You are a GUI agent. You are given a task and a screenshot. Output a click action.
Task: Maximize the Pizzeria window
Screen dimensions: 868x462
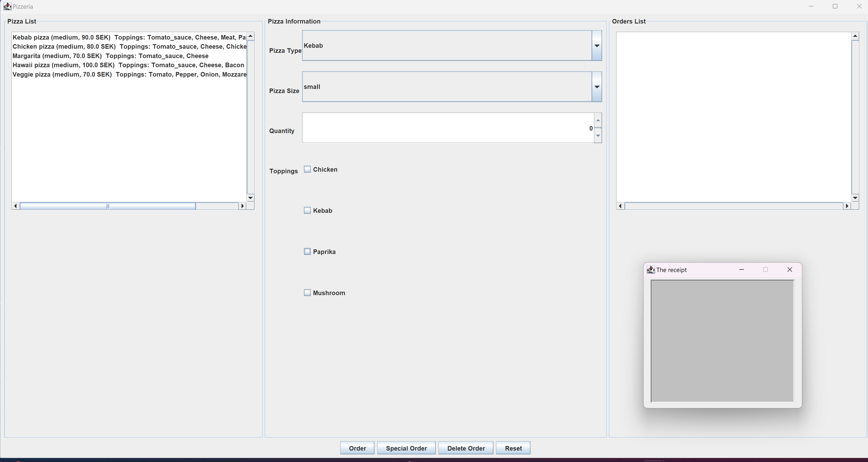[x=835, y=6]
